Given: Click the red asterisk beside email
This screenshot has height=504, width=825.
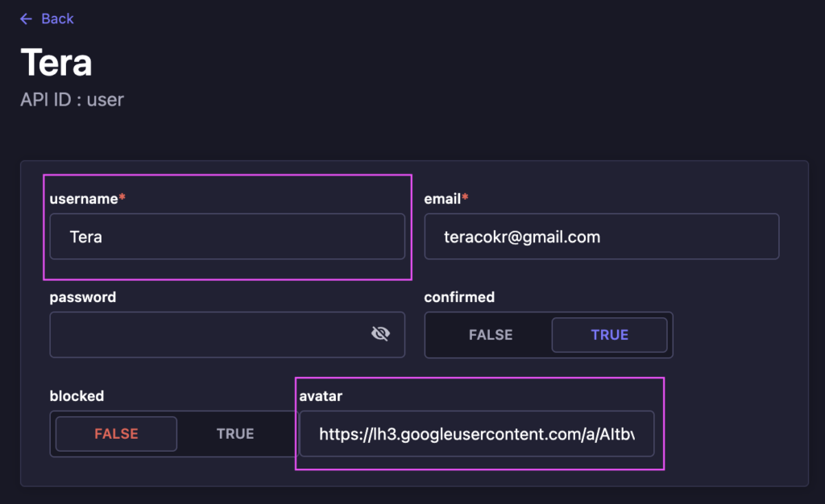Looking at the screenshot, I should 466,197.
